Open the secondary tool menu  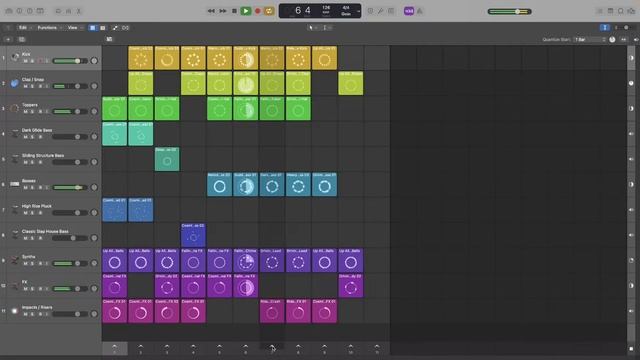pos(327,28)
